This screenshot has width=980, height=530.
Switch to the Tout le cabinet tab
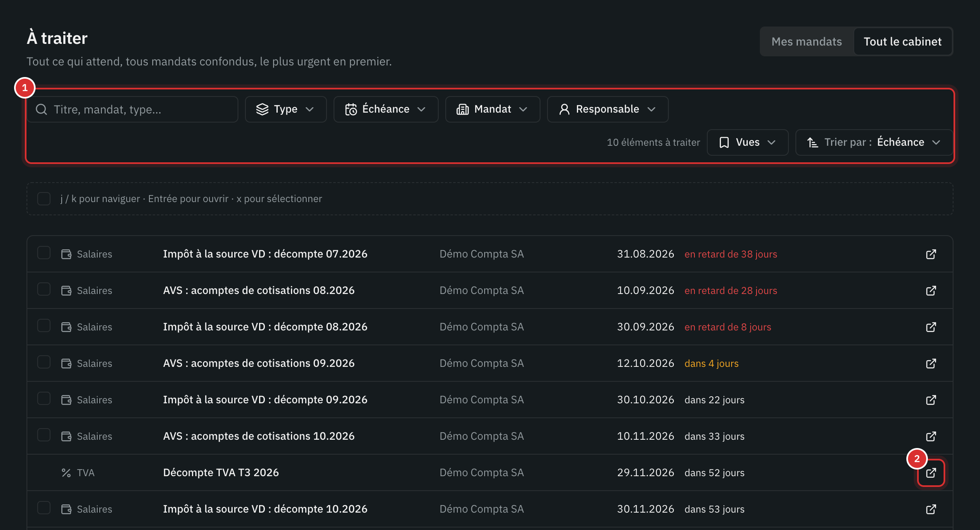[903, 41]
